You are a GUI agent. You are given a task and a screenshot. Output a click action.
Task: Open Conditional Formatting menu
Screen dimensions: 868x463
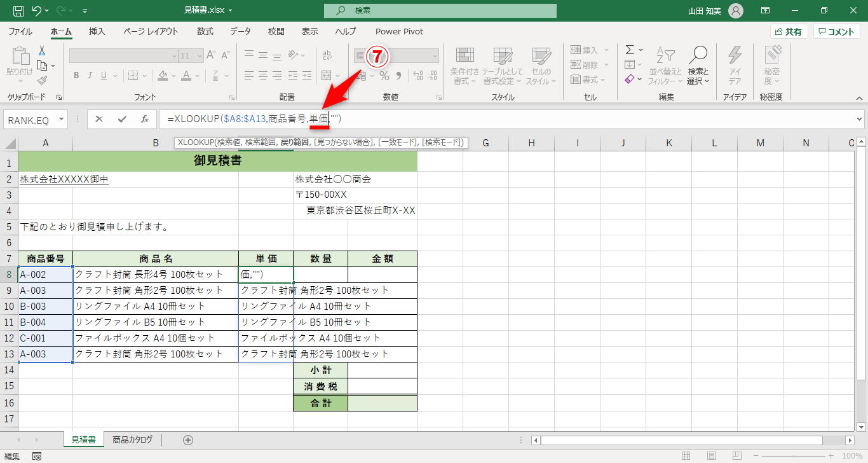pos(465,66)
